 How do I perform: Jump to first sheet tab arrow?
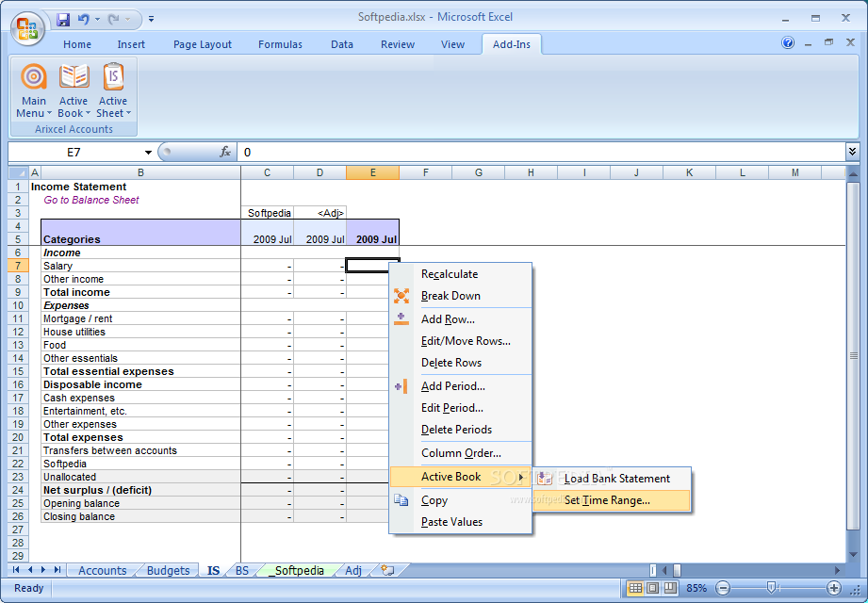(16, 570)
